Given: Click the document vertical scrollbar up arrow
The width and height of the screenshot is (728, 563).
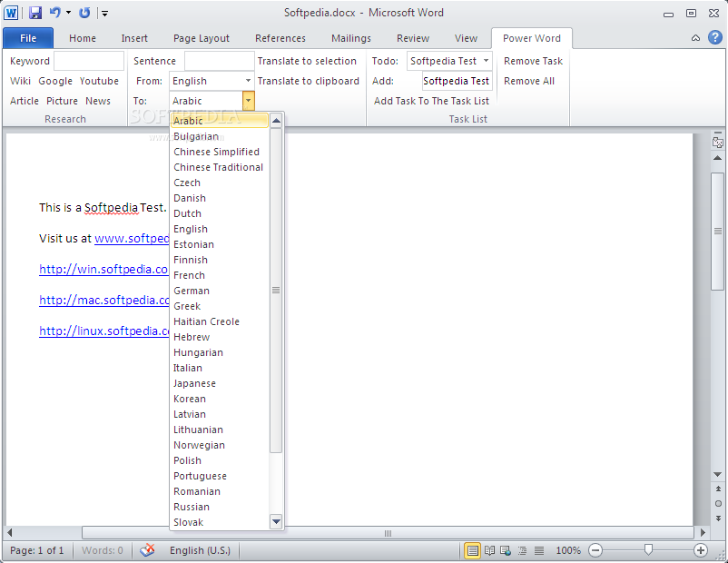Looking at the screenshot, I should click(x=717, y=158).
